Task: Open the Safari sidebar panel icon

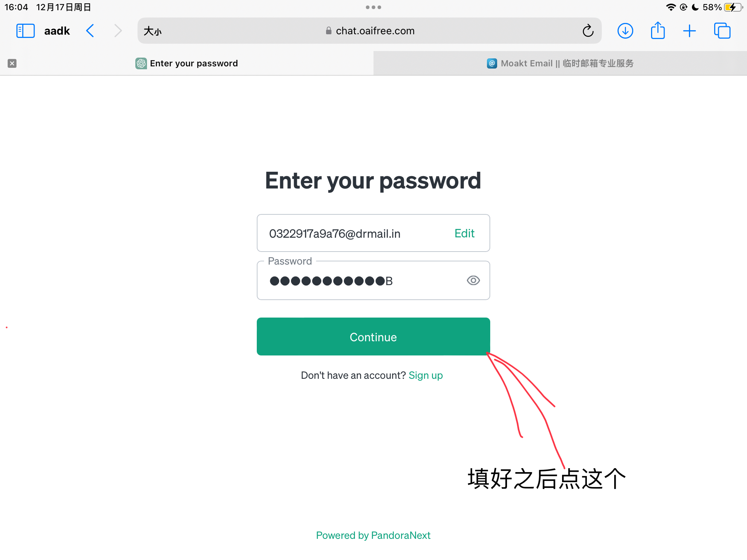Action: (26, 31)
